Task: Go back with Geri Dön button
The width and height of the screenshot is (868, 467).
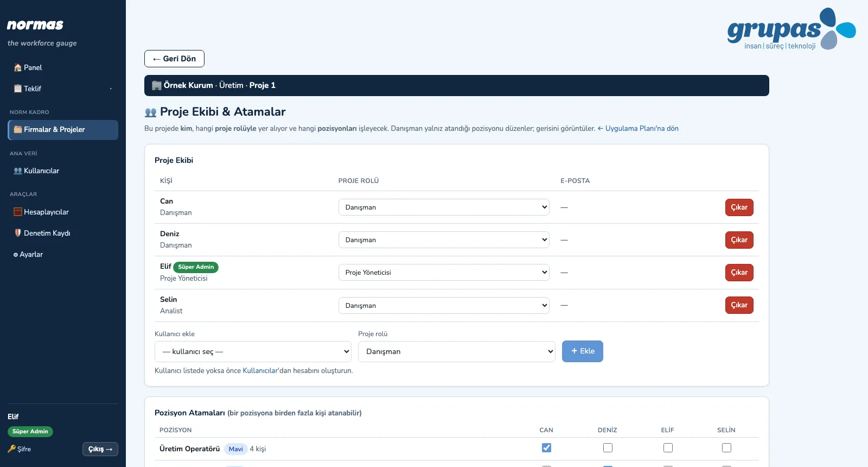Action: (x=174, y=59)
